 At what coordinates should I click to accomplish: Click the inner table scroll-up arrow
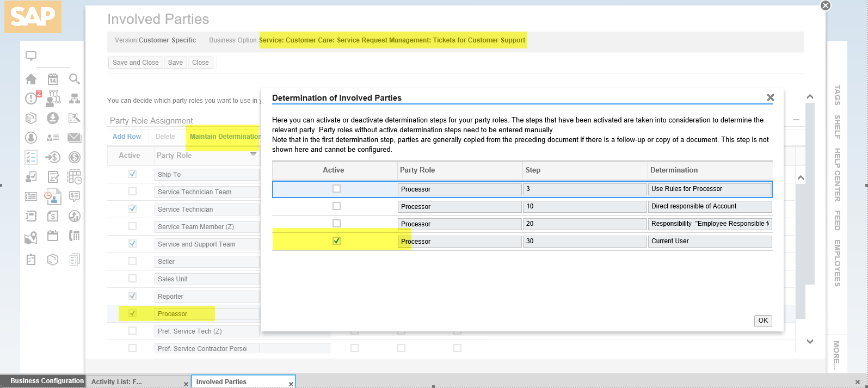(x=801, y=178)
